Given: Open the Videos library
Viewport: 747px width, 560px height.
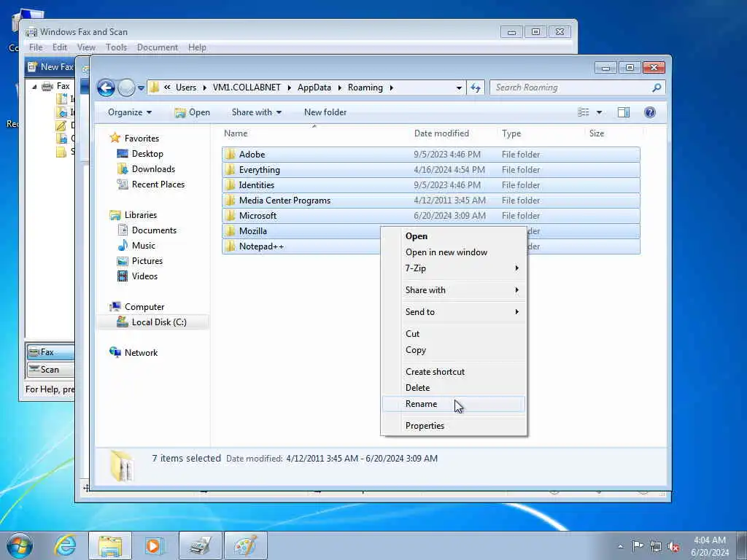Looking at the screenshot, I should point(144,276).
